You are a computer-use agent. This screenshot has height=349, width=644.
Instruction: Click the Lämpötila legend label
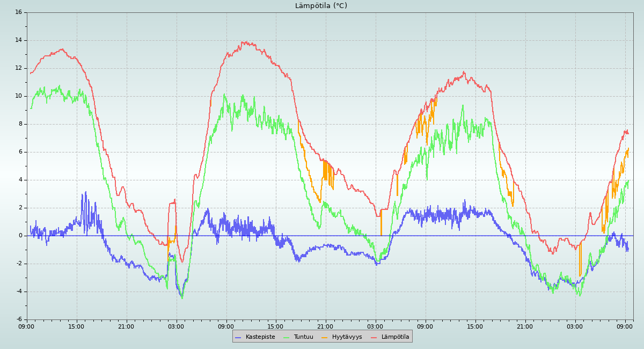[x=395, y=337]
